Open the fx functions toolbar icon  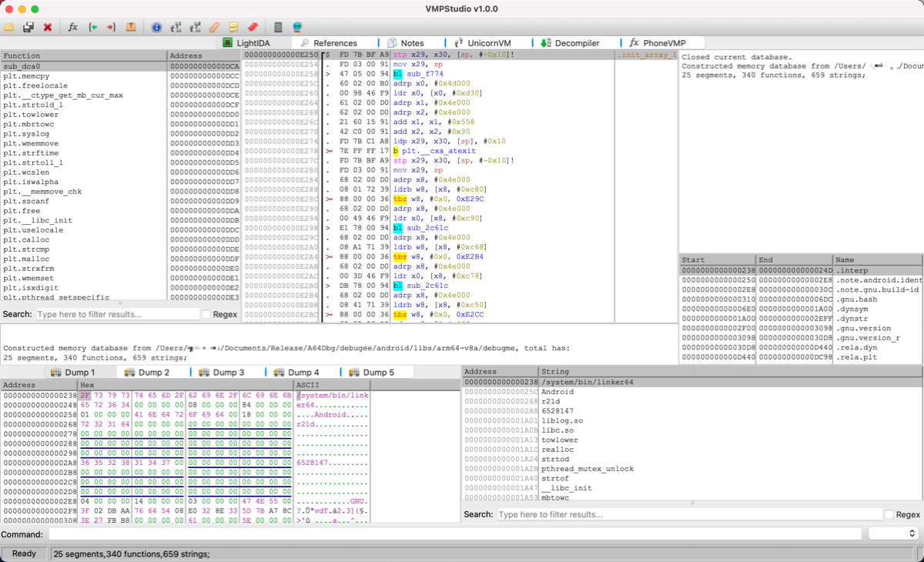(x=73, y=27)
